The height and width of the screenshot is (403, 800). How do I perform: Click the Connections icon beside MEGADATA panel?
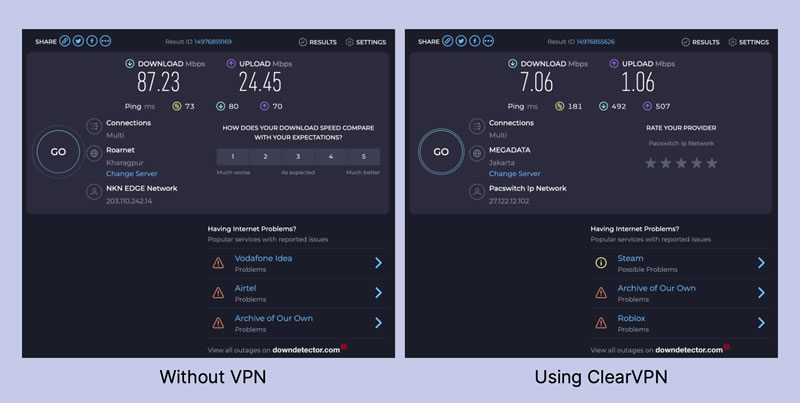coord(477,126)
